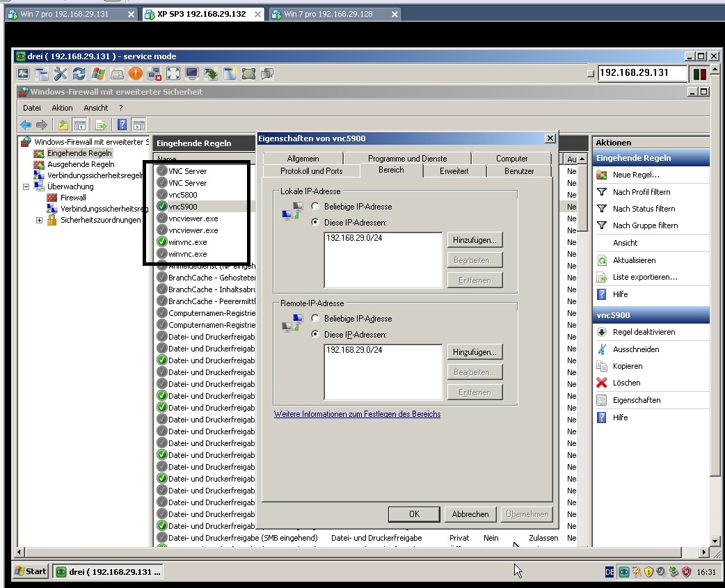
Task: Click the red shield X tray icon
Action: point(686,572)
